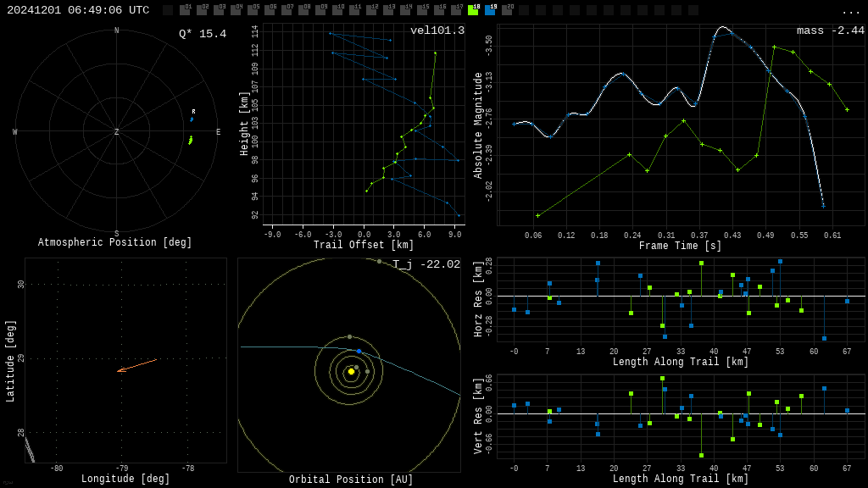The image size is (868, 488).
Task: Click the vel101.3 velocity readout
Action: (x=437, y=30)
